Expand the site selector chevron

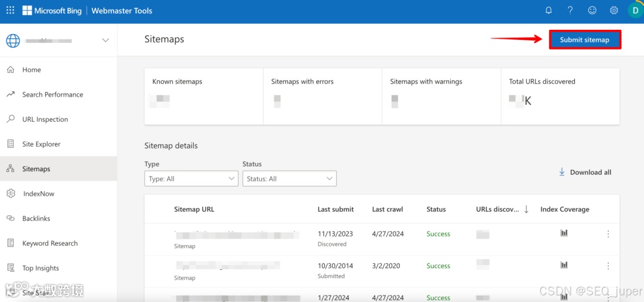click(x=106, y=40)
